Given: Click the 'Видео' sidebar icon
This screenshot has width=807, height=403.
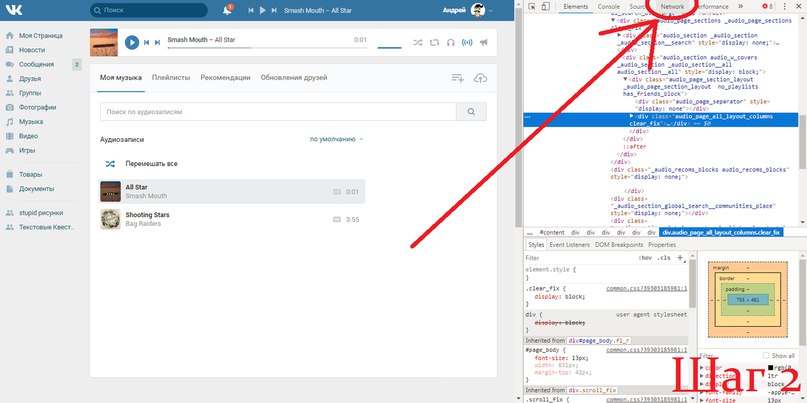Looking at the screenshot, I should 9,136.
